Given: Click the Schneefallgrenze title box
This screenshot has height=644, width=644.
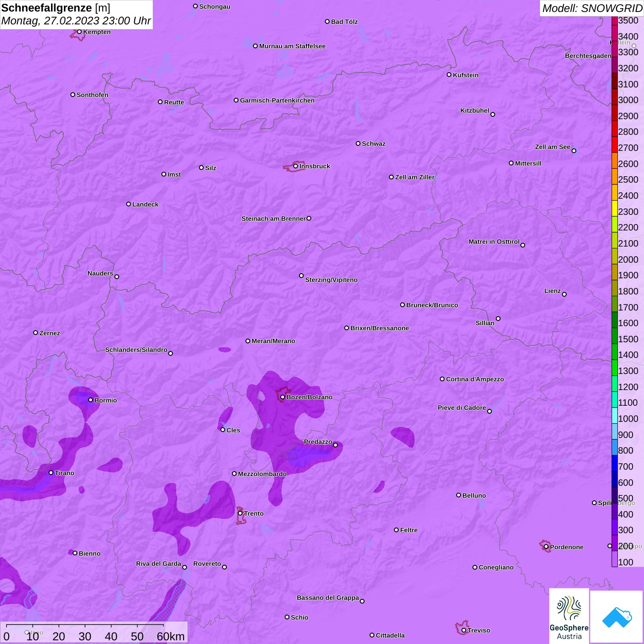Looking at the screenshot, I should [x=76, y=15].
